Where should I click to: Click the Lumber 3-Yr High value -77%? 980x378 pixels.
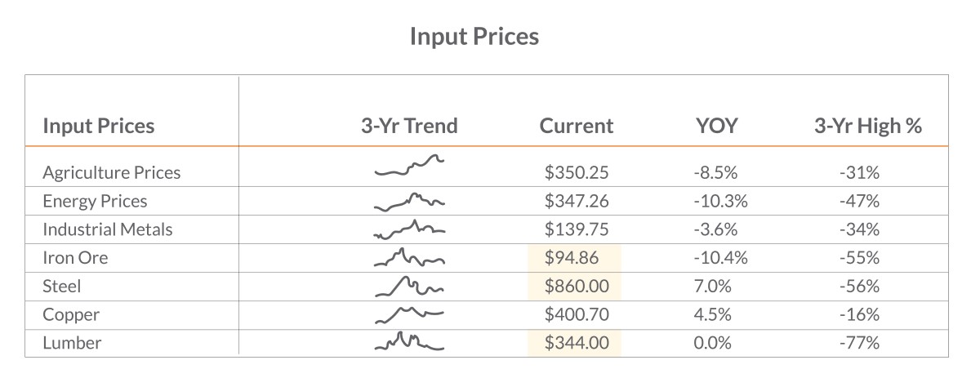point(859,343)
